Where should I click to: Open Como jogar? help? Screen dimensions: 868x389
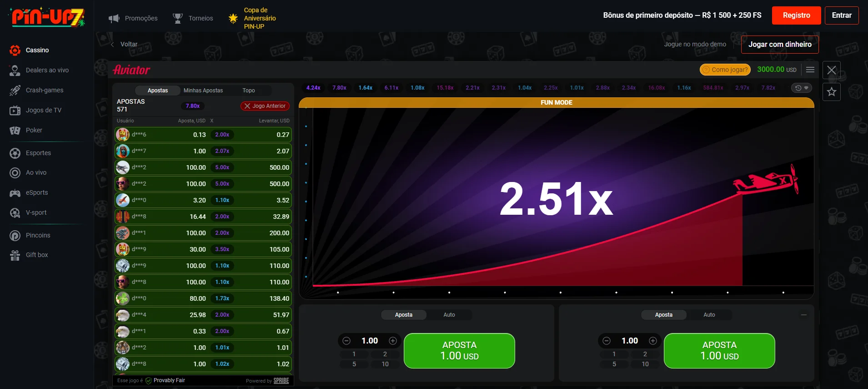click(x=726, y=70)
